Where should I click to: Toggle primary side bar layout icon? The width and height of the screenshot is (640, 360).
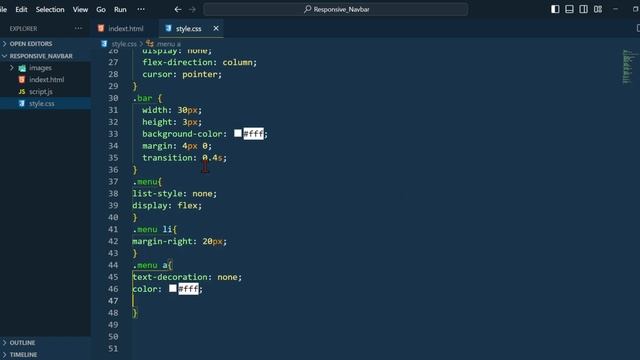coord(555,9)
